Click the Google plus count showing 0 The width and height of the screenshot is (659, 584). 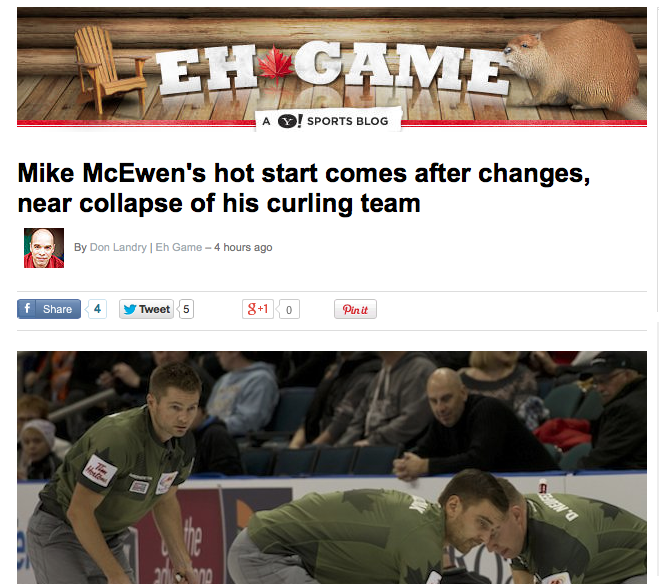tap(289, 309)
